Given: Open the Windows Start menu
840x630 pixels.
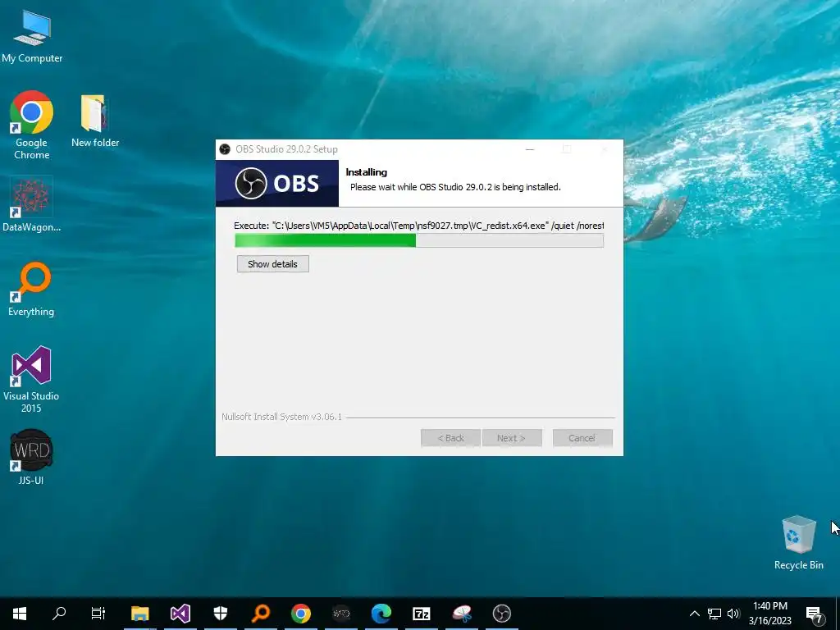Looking at the screenshot, I should pos(20,614).
